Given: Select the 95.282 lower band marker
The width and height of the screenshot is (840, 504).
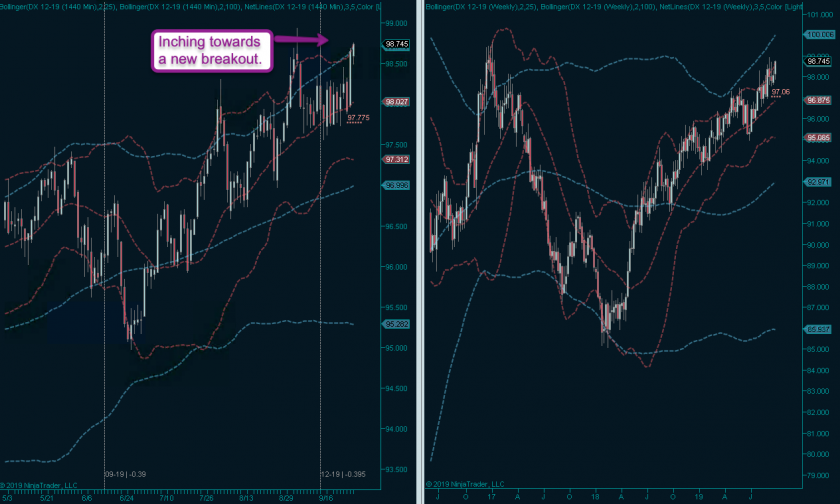Looking at the screenshot, I should (396, 324).
